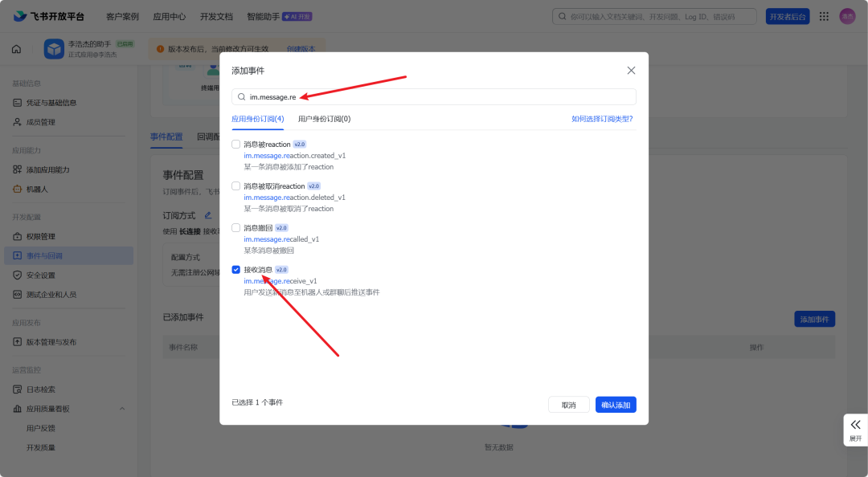
Task: Uncheck the selected 接收消息 event
Action: tap(235, 269)
